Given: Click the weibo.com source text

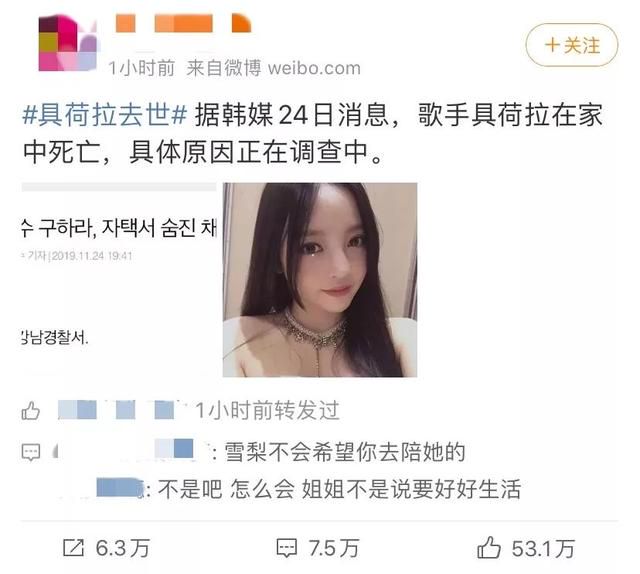Looking at the screenshot, I should pyautogui.click(x=314, y=68).
